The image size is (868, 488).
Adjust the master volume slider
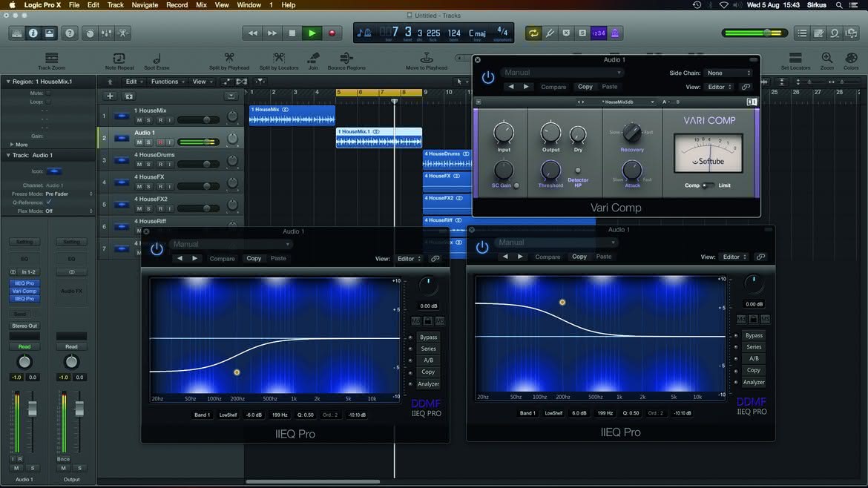point(755,33)
